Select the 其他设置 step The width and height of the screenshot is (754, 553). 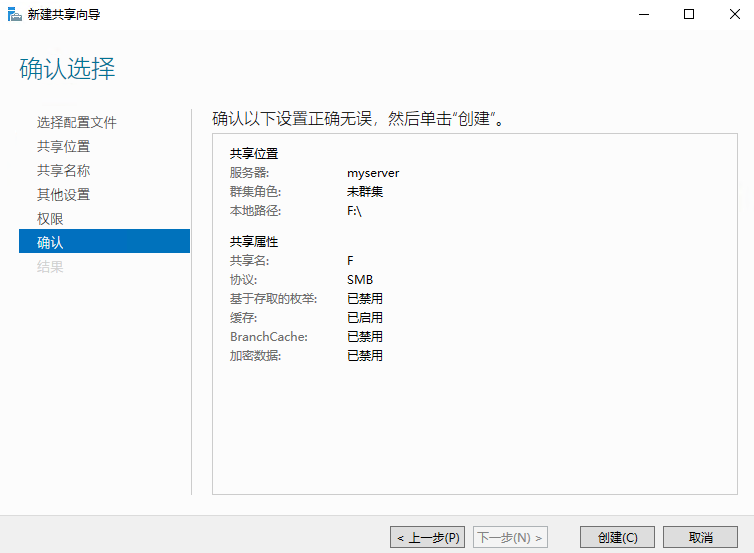(63, 195)
